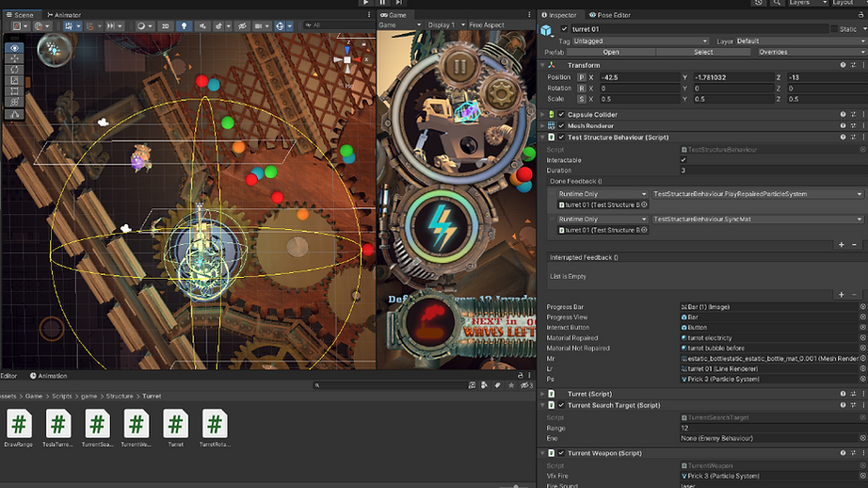This screenshot has height=488, width=868.
Task: Open Undo History icon in top bar
Action: pos(759,3)
